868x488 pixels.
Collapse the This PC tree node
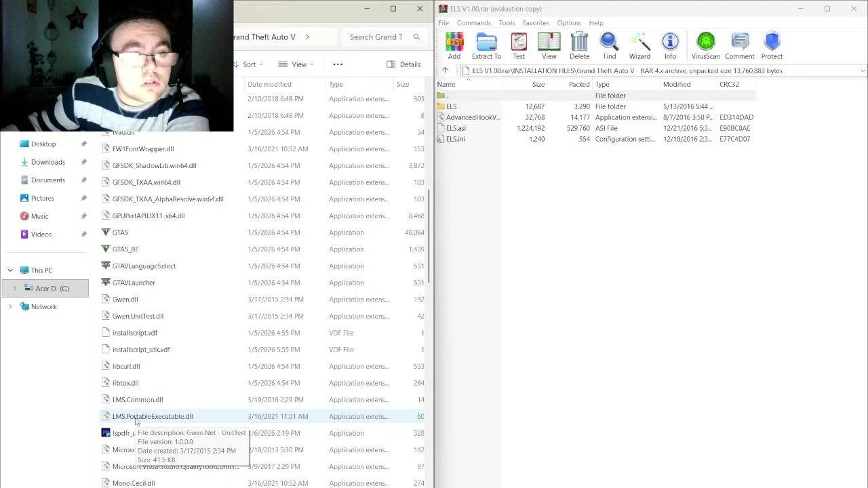[x=10, y=270]
